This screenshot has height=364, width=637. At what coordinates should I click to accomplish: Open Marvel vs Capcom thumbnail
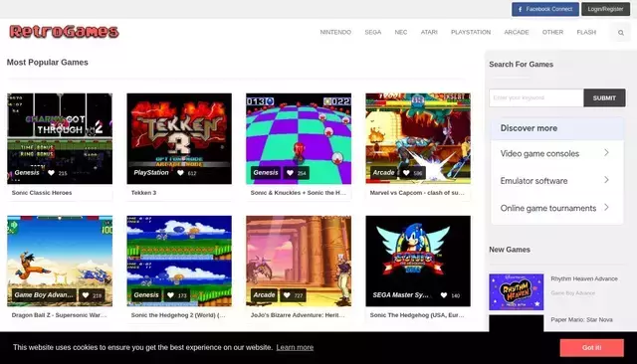(x=418, y=138)
